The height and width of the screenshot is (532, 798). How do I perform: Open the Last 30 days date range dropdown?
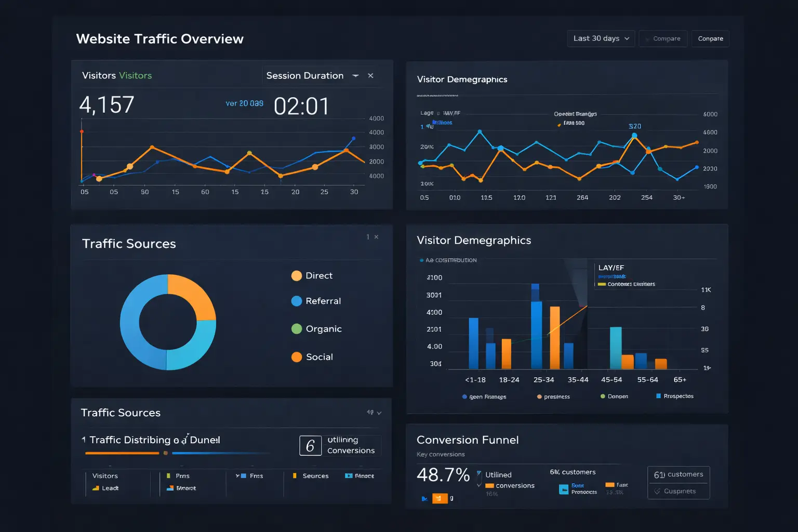601,38
